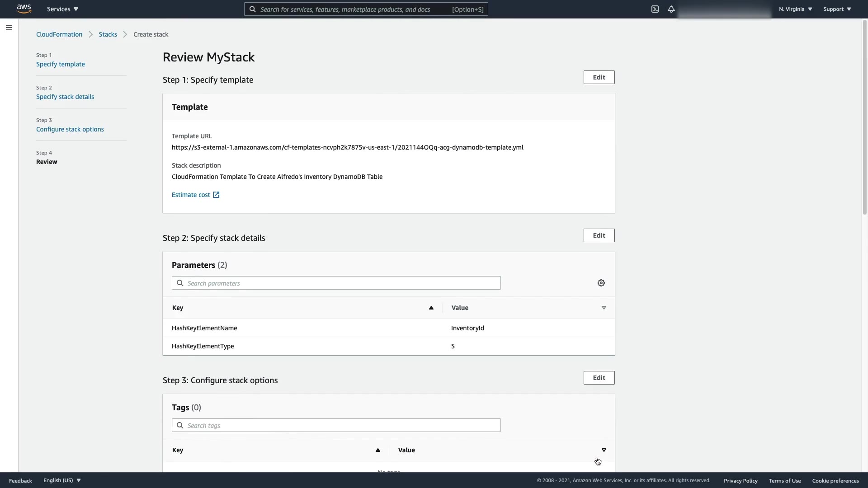
Task: Edit the Step 2 stack details
Action: pos(599,235)
